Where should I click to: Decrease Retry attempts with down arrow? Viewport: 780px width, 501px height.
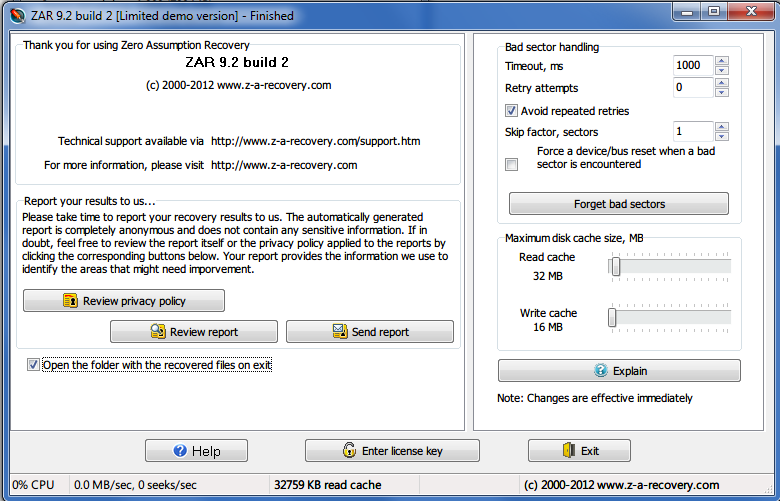[x=722, y=93]
